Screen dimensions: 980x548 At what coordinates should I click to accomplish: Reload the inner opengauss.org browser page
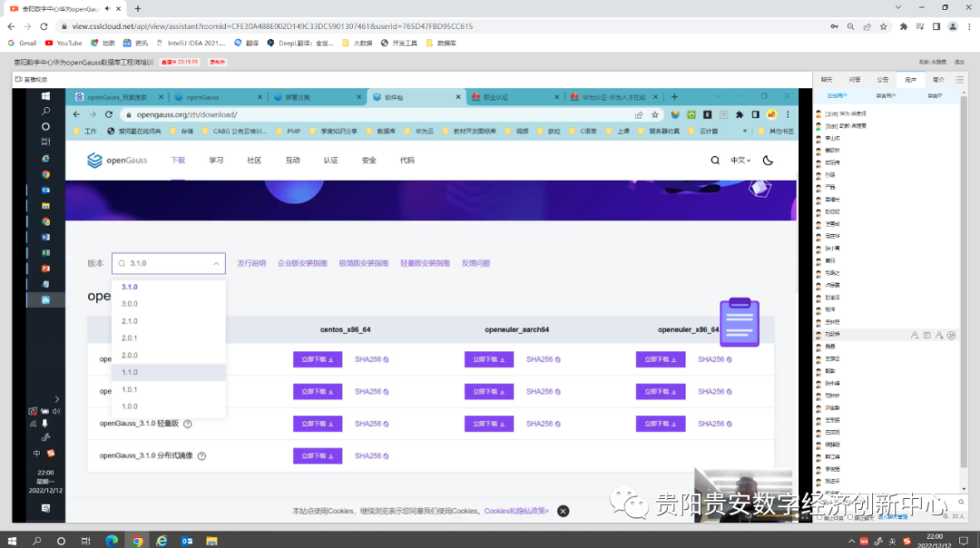pyautogui.click(x=109, y=115)
